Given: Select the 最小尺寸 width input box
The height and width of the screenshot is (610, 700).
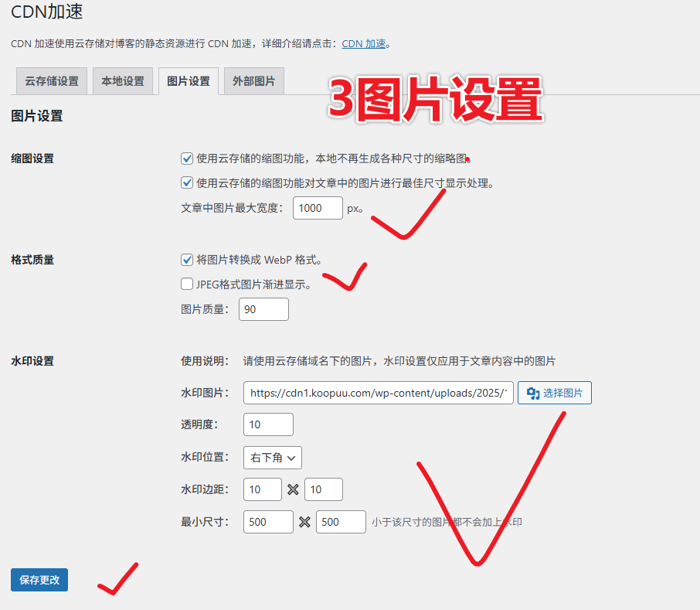Looking at the screenshot, I should pyautogui.click(x=267, y=522).
